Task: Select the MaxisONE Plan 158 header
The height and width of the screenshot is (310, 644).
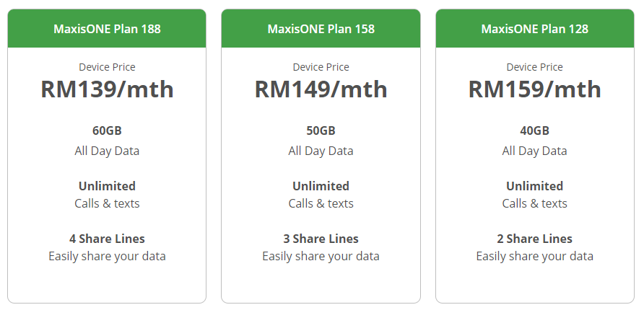Action: pyautogui.click(x=321, y=29)
